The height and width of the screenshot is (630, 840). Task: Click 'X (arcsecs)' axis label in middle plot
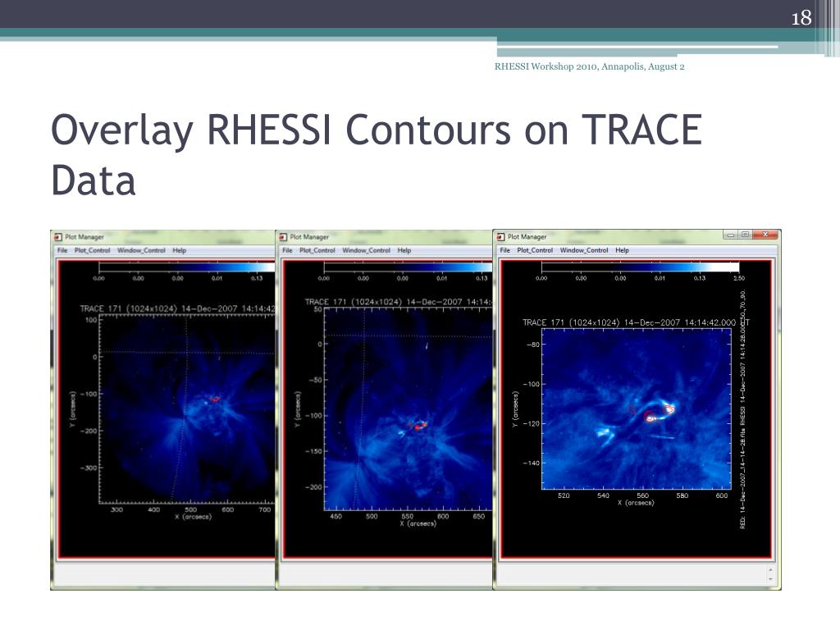click(418, 523)
